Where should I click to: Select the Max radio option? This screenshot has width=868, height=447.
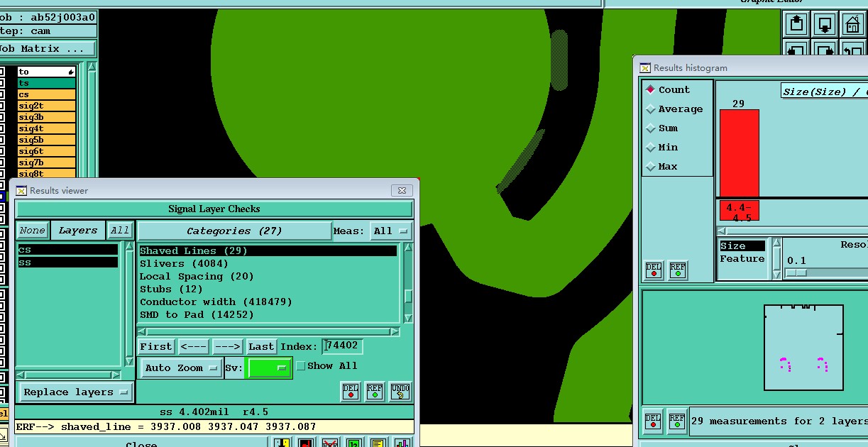(x=661, y=167)
